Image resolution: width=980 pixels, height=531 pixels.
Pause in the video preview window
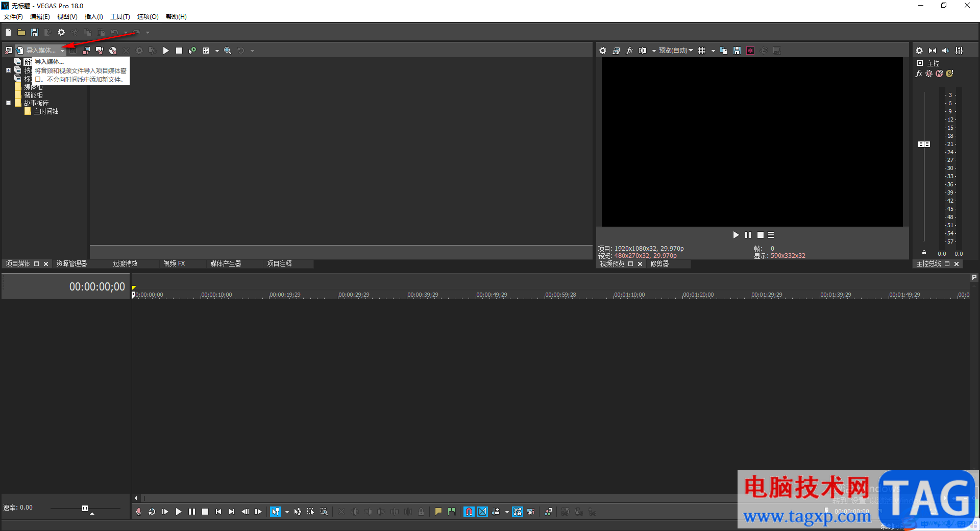748,235
